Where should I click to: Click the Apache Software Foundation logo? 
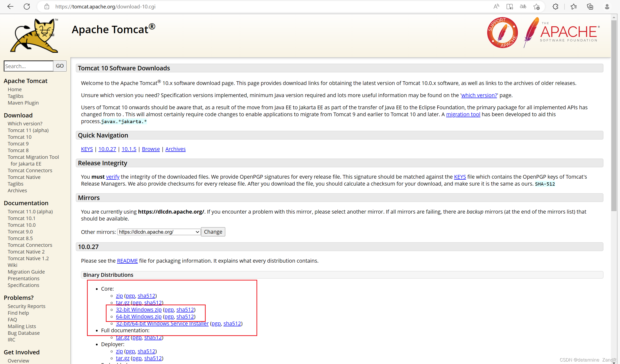click(562, 32)
